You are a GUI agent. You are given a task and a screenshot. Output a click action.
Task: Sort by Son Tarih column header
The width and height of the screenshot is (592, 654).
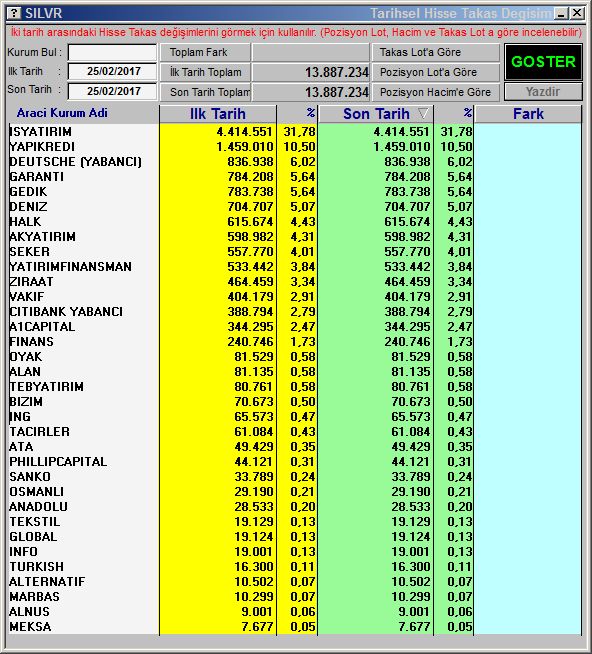(375, 114)
